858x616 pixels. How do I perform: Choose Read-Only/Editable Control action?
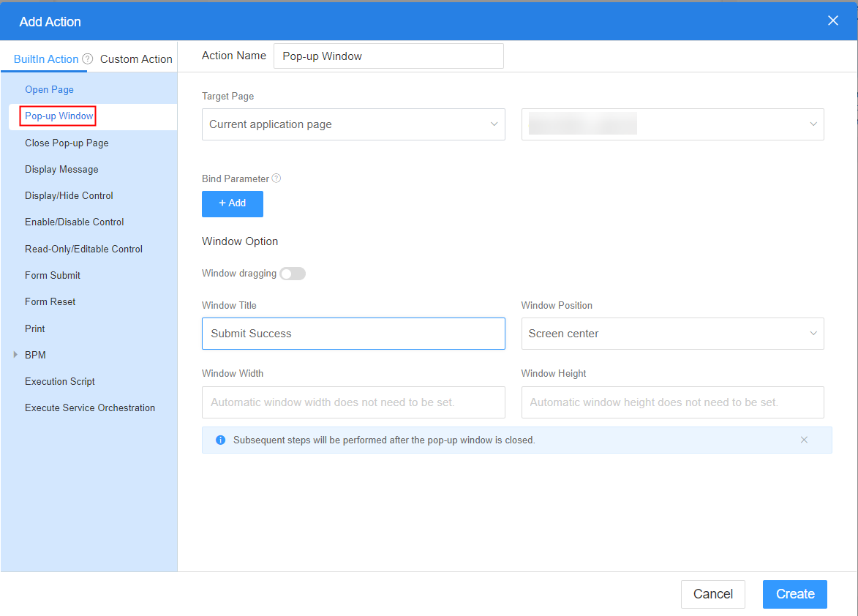(x=83, y=249)
